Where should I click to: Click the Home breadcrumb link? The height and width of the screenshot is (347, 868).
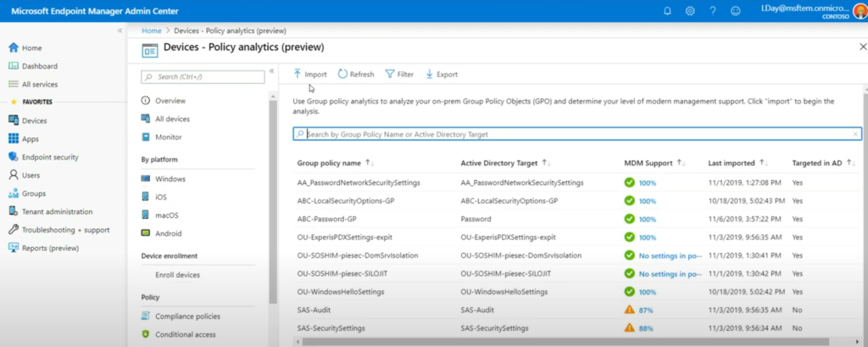pos(152,31)
